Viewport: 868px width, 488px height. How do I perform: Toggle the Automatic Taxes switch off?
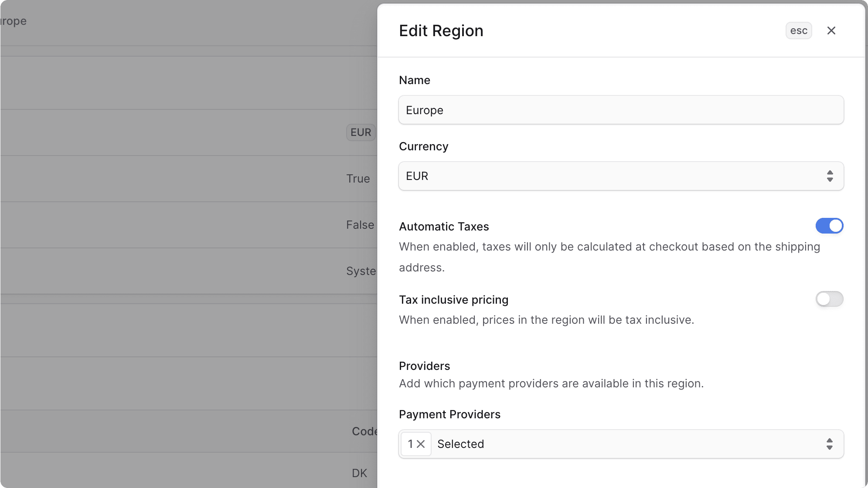829,226
